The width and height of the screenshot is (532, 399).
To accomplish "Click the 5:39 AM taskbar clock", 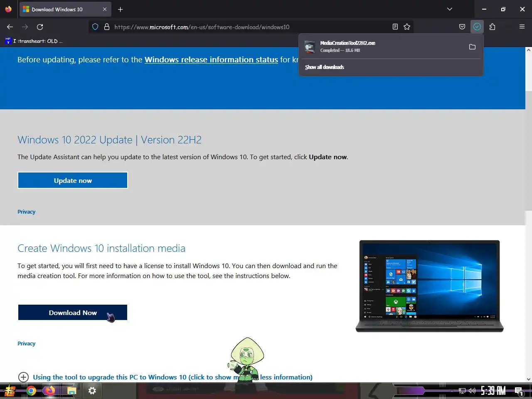I will [x=493, y=391].
